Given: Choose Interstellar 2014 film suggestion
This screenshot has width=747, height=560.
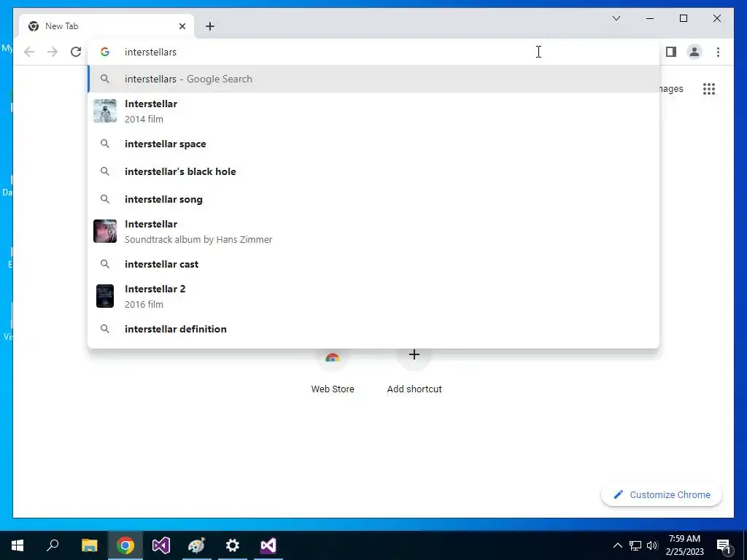Looking at the screenshot, I should tap(374, 112).
